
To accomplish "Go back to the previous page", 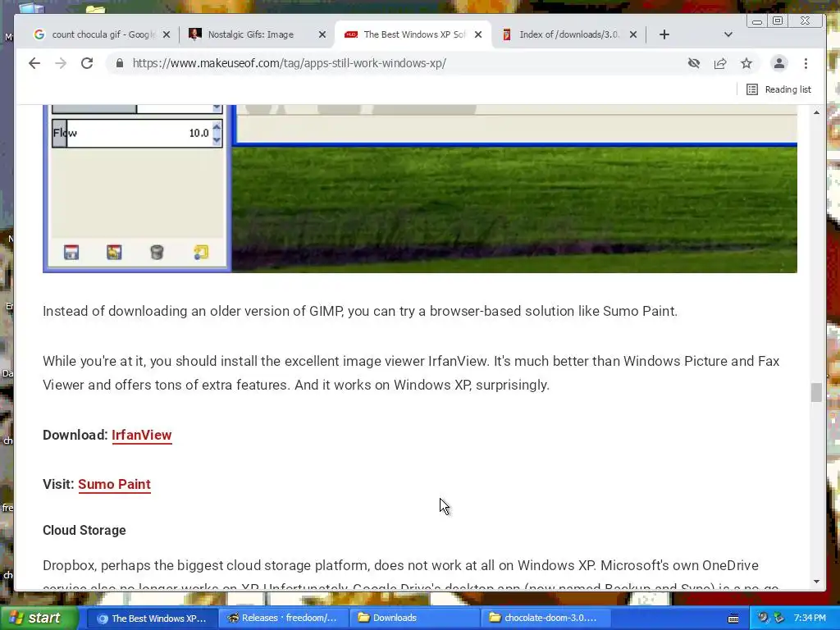I will click(x=34, y=63).
